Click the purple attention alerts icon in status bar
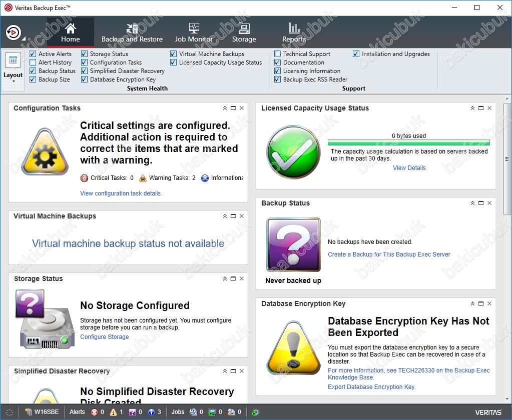 tap(132, 412)
